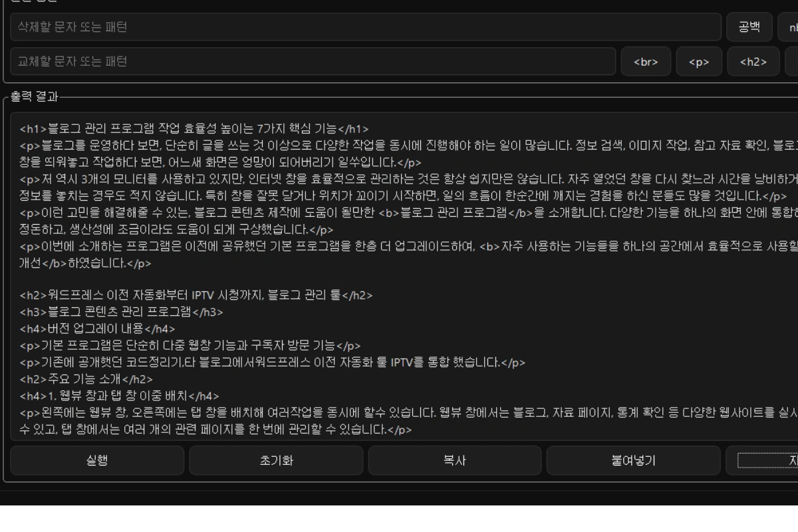Select the <p> tag preset button

pos(698,62)
